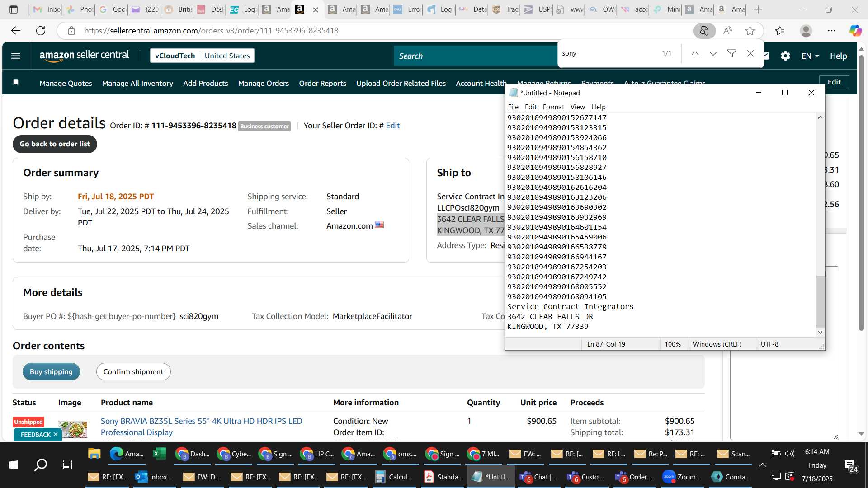Click Go back to order list
This screenshot has width=868, height=488.
tap(55, 144)
